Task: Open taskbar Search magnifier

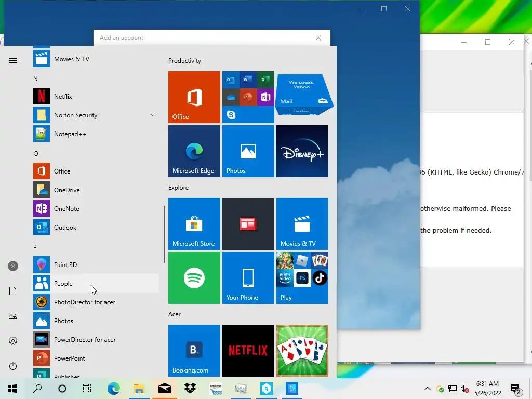Action: pyautogui.click(x=37, y=389)
